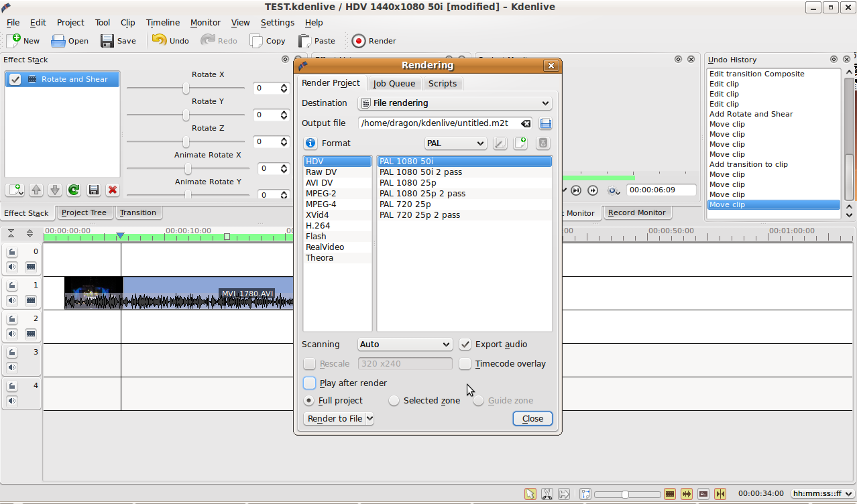This screenshot has height=504, width=857.
Task: Disable the Export audio checkbox
Action: (465, 344)
